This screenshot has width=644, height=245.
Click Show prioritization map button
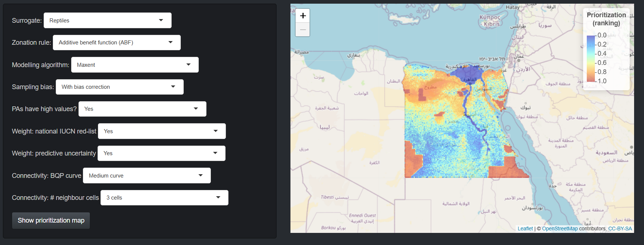click(x=51, y=220)
